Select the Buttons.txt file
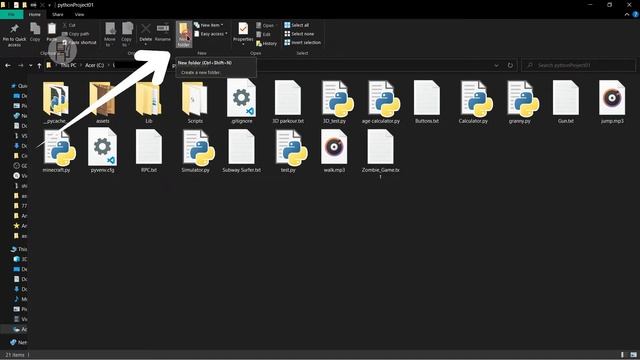The width and height of the screenshot is (640, 360). [427, 102]
